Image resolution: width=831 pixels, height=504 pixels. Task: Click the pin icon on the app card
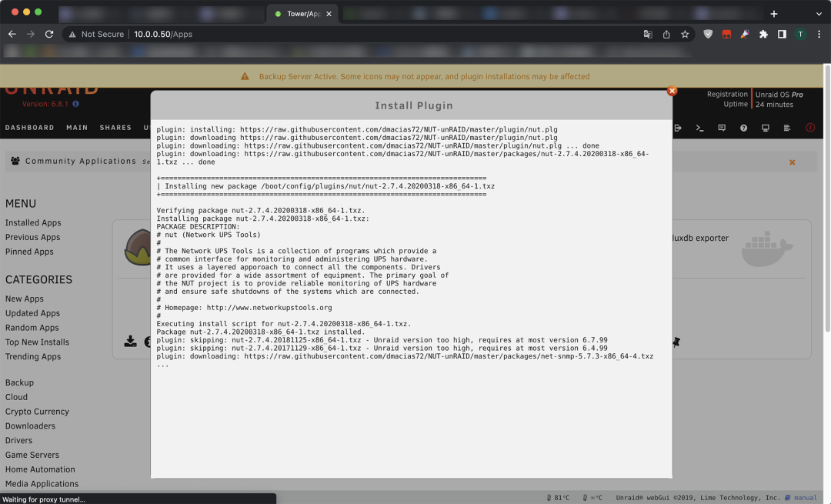point(676,342)
